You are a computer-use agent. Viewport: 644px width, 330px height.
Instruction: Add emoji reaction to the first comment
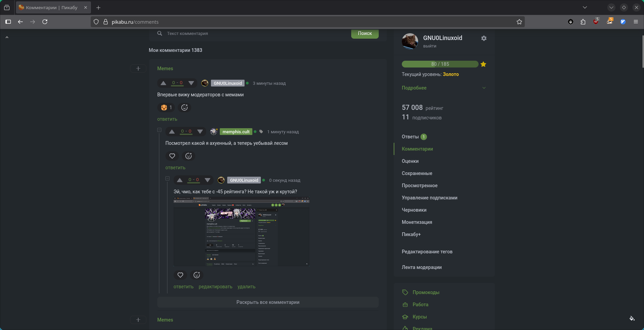pos(184,108)
